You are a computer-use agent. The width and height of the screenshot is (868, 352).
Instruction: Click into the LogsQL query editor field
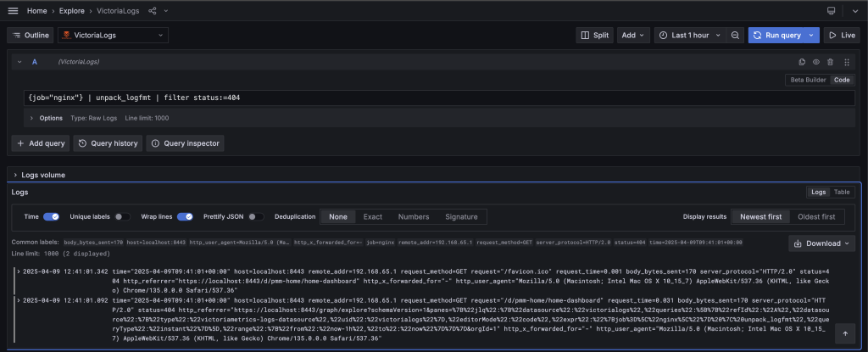click(424, 98)
